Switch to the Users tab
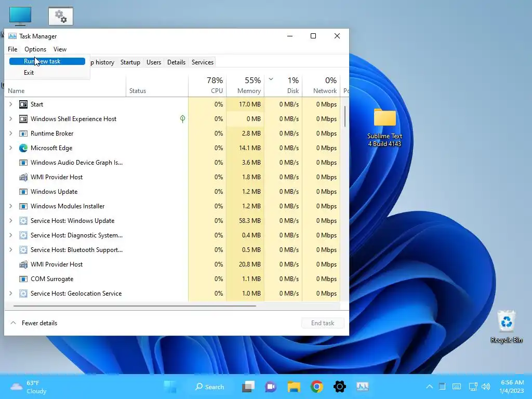The image size is (532, 399). 154,62
